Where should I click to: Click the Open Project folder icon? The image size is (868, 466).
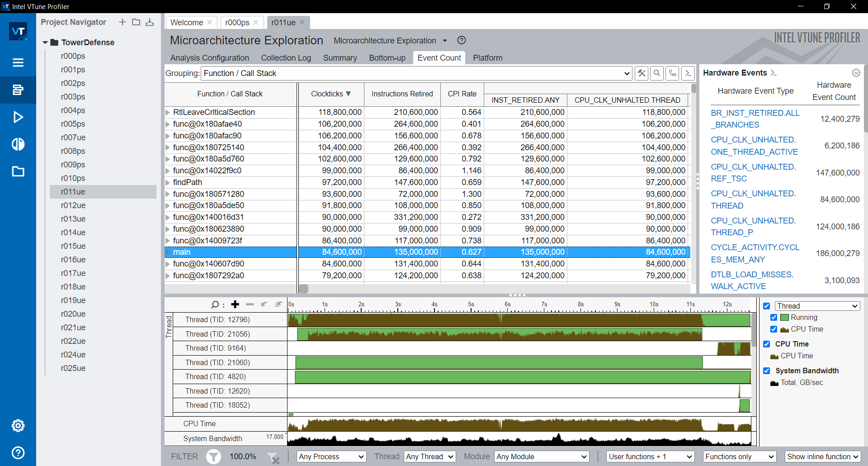136,22
